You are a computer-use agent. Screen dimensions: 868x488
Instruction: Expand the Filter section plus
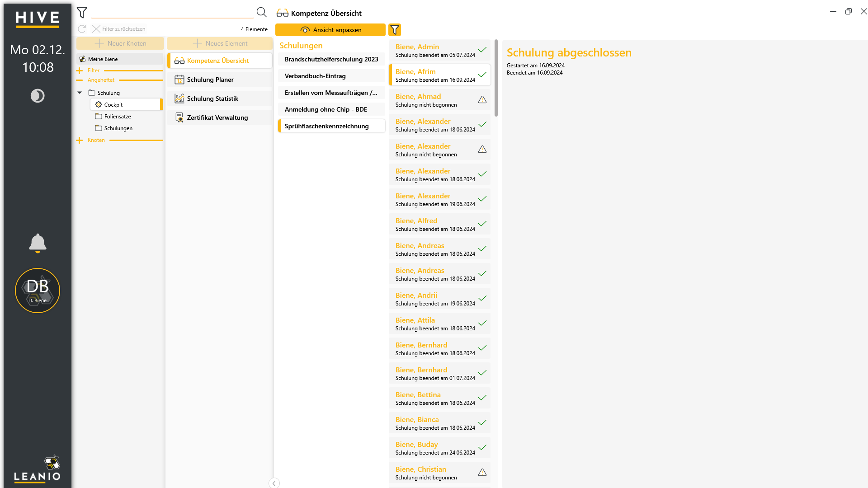tap(80, 70)
